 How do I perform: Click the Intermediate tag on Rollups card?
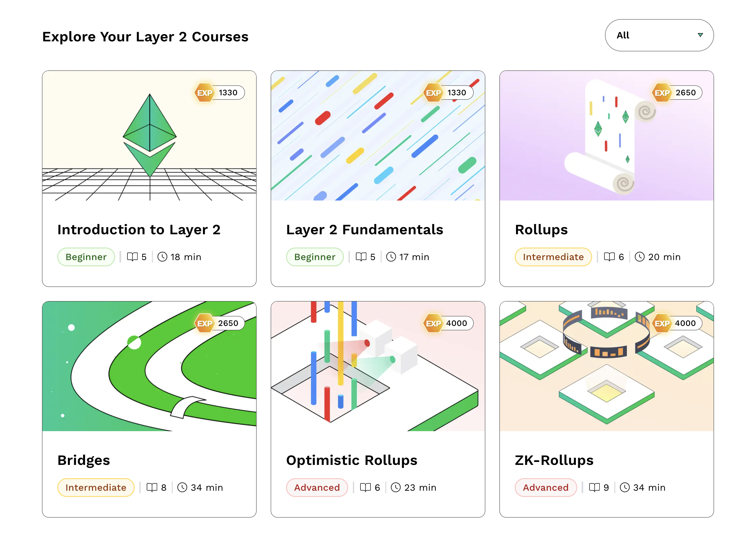click(553, 257)
